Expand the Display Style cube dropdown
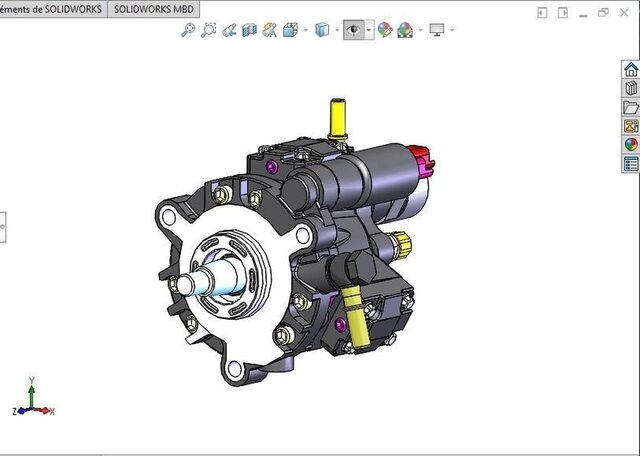The width and height of the screenshot is (640, 456). pyautogui.click(x=335, y=30)
